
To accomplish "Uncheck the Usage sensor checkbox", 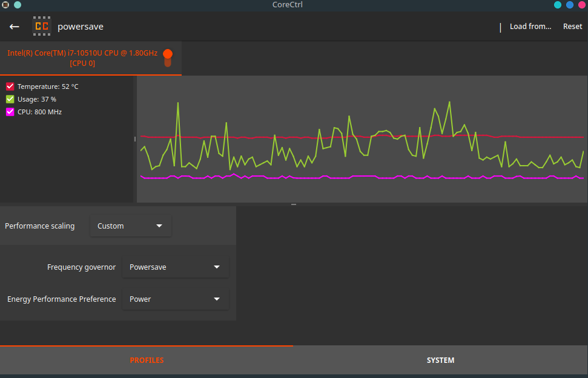I will [10, 99].
